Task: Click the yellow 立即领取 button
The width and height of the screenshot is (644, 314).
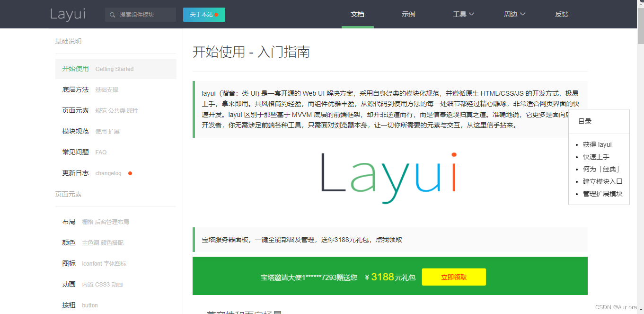Action: point(454,277)
